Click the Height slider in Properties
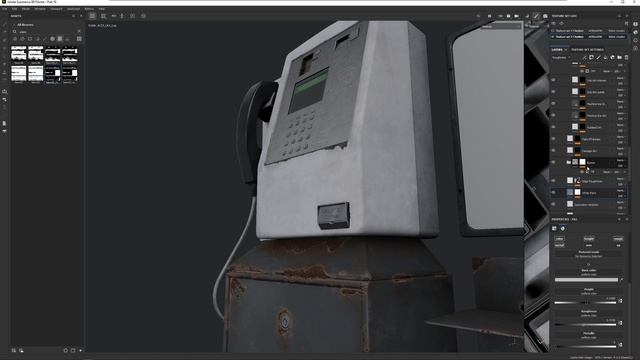The height and width of the screenshot is (360, 640). (585, 302)
